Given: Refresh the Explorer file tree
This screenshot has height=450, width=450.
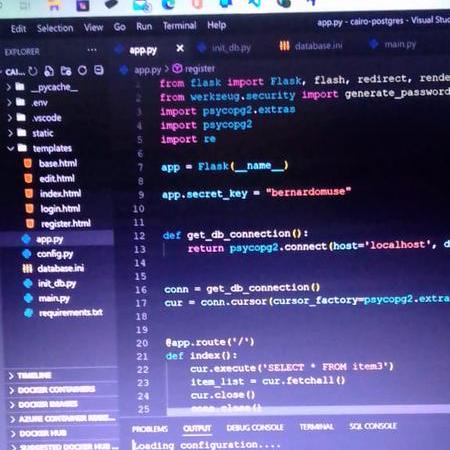Looking at the screenshot, I should 82,70.
